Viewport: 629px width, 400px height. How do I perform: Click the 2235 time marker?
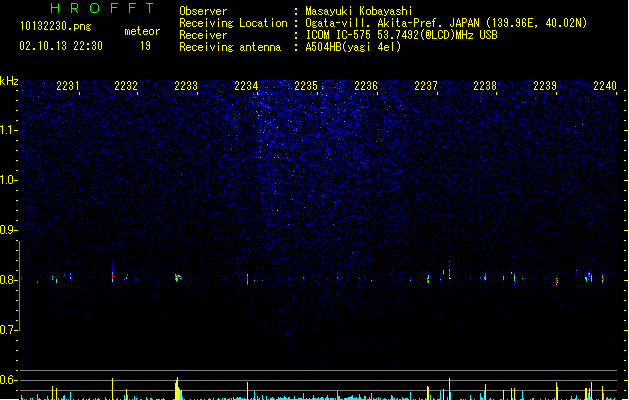(306, 86)
